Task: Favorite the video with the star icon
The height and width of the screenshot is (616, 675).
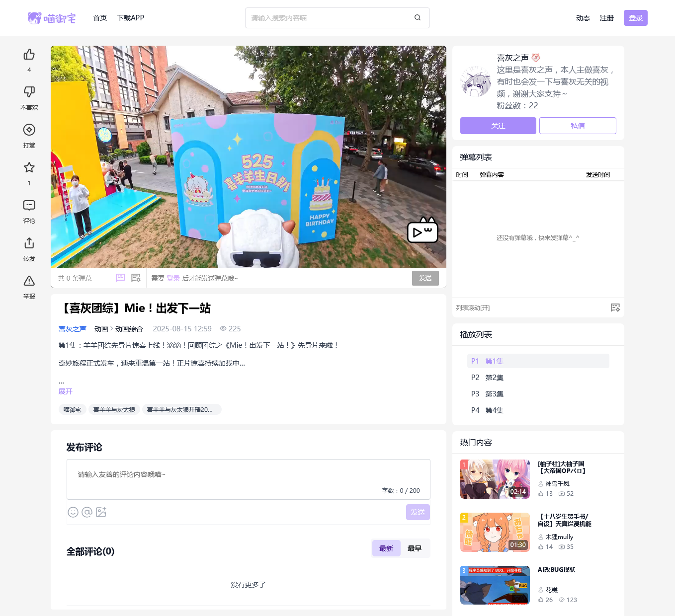Action: click(x=29, y=167)
